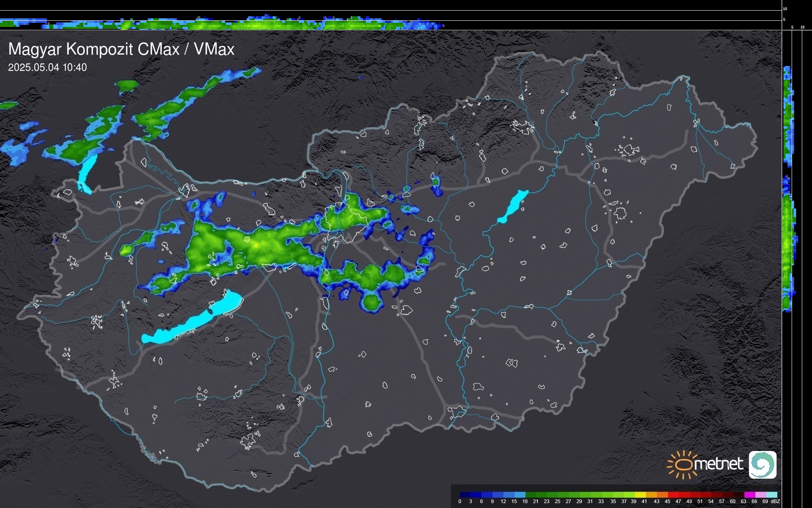Click the orange 43 dBZ legend swatch

click(662, 495)
